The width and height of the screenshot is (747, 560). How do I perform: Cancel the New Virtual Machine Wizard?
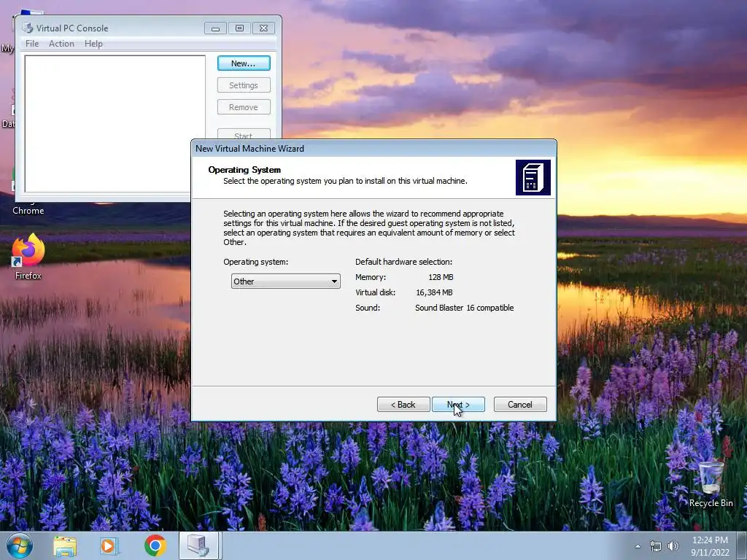click(520, 404)
